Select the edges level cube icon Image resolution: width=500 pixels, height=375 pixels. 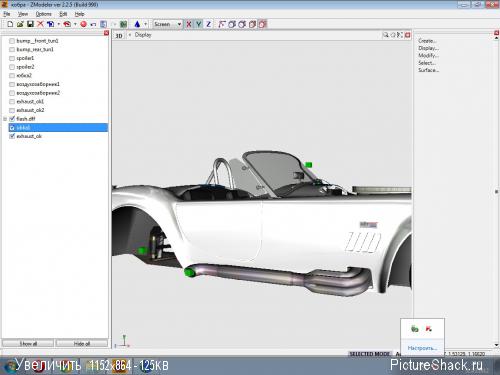(x=232, y=24)
